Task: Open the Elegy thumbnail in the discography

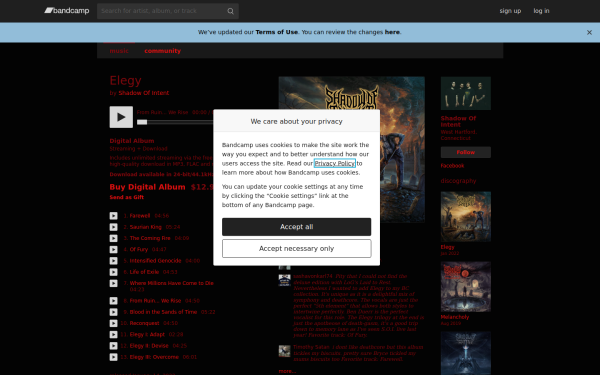Action: (x=466, y=217)
